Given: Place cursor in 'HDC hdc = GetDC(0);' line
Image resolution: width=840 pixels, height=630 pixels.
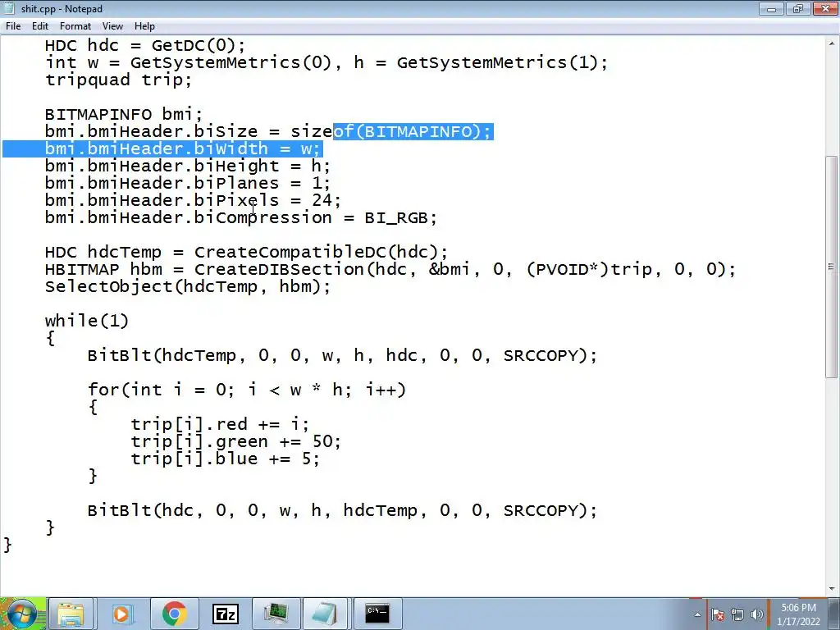Looking at the screenshot, I should pos(144,46).
